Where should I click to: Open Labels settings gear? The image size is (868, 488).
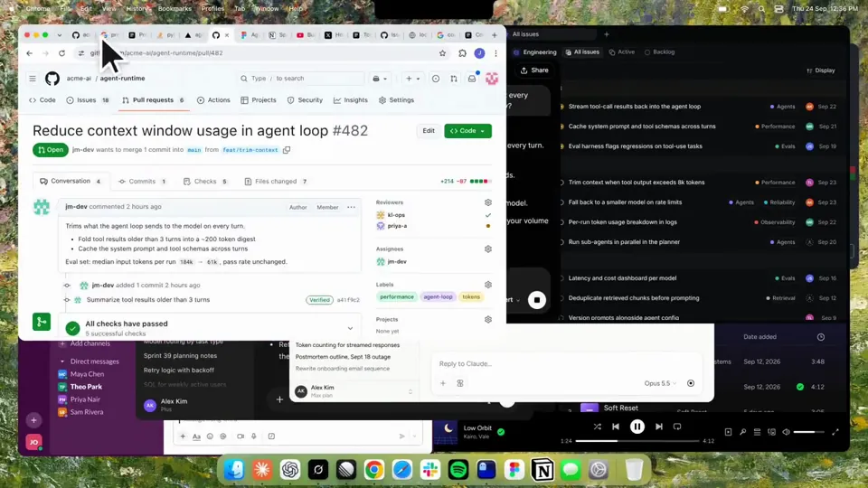(x=487, y=285)
